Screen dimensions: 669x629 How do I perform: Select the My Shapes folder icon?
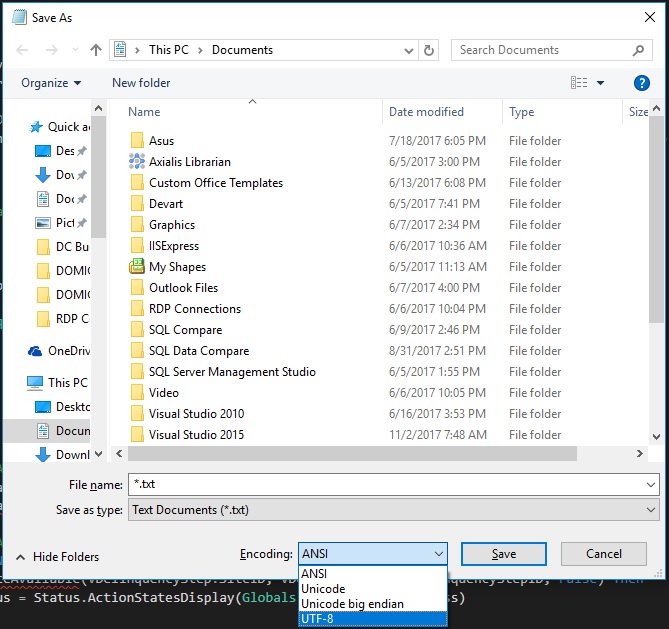[x=137, y=266]
